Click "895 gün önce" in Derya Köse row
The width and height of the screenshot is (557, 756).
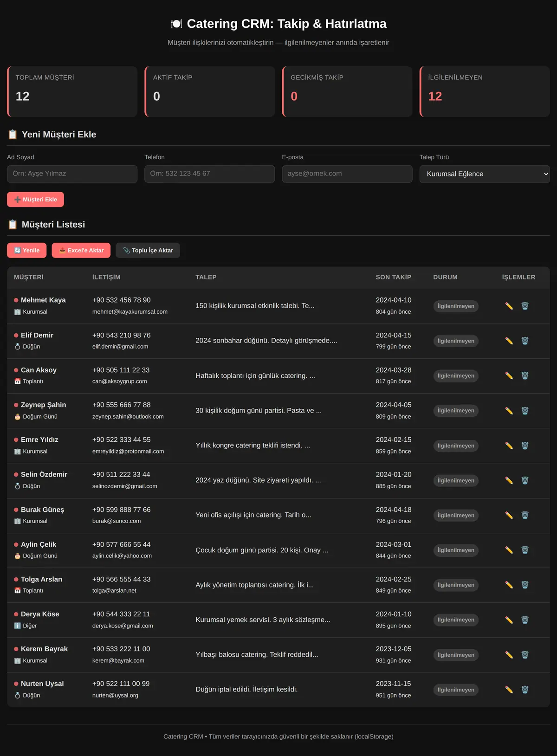pyautogui.click(x=394, y=626)
